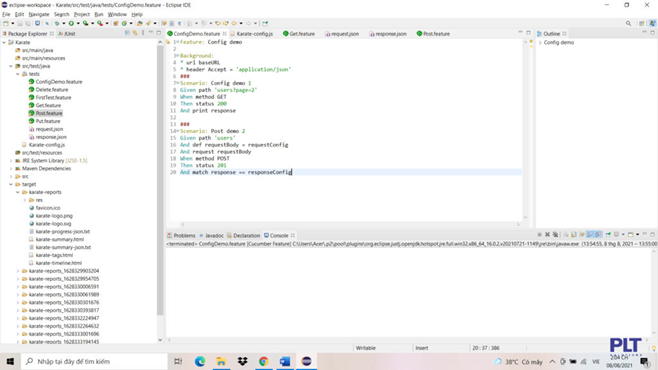Click the Windows Start button
This screenshot has width=658, height=370.
10,361
